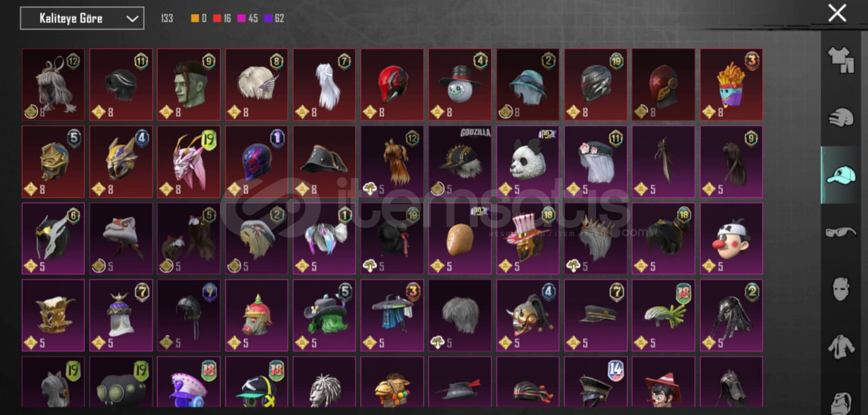Select the clown red nose mask item
868x415 pixels.
(731, 239)
